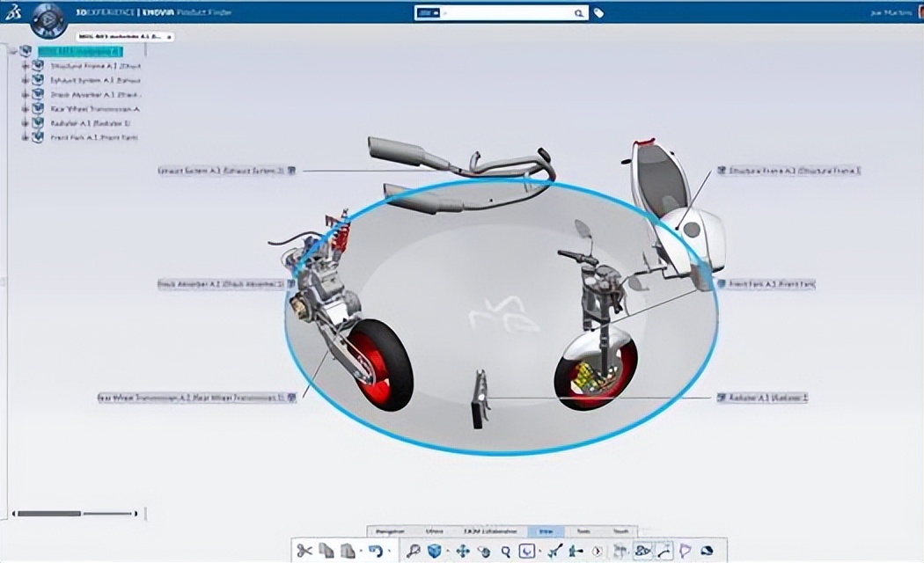This screenshot has height=563, width=924.
Task: Click the blue 3D cube view icon
Action: [435, 551]
